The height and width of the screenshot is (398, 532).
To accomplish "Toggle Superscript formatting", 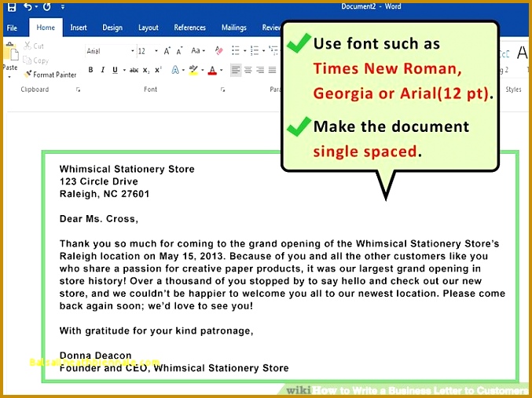I will (x=158, y=70).
